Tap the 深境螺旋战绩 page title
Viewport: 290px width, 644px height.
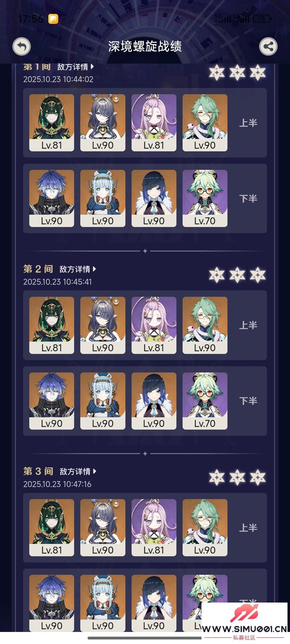(x=145, y=46)
